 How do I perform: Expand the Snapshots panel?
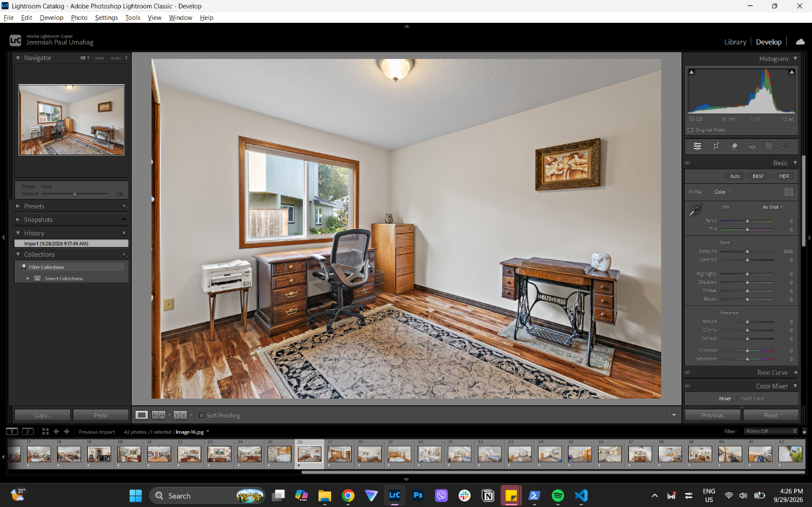pyautogui.click(x=18, y=220)
